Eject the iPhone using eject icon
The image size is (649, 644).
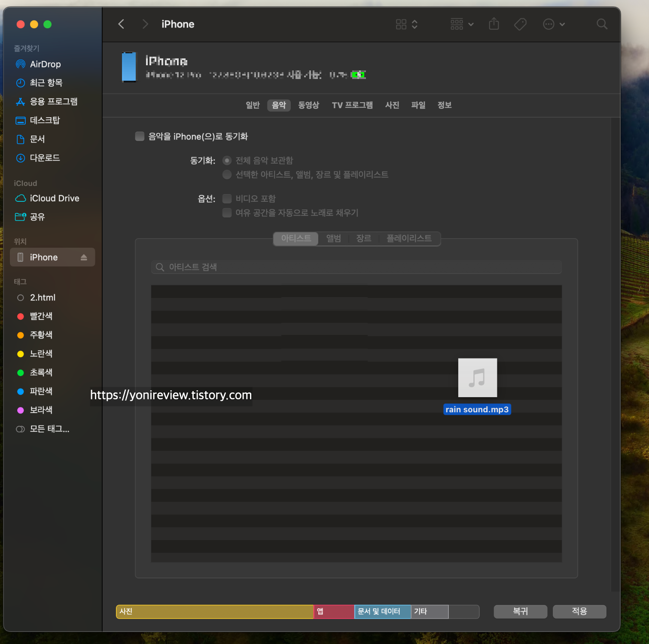coord(84,257)
